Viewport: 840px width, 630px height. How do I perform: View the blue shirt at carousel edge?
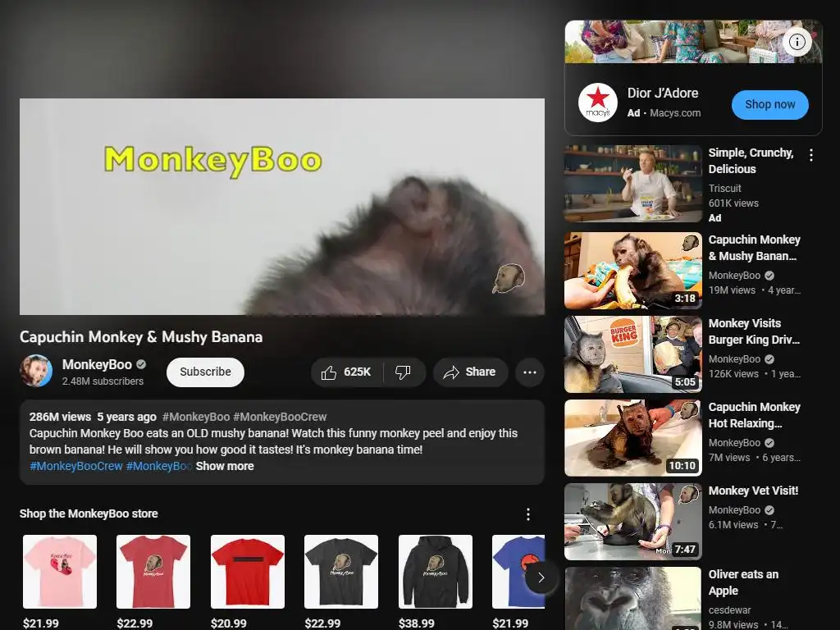[518, 572]
